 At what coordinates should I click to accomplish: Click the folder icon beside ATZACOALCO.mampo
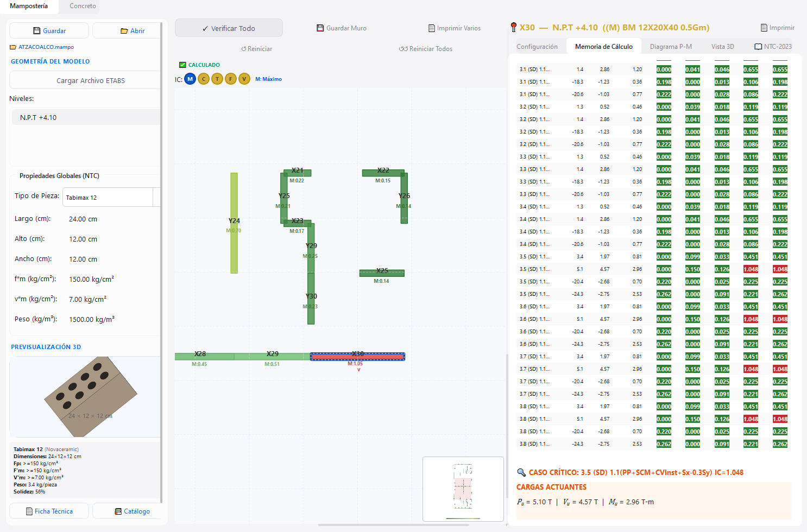pyautogui.click(x=13, y=47)
